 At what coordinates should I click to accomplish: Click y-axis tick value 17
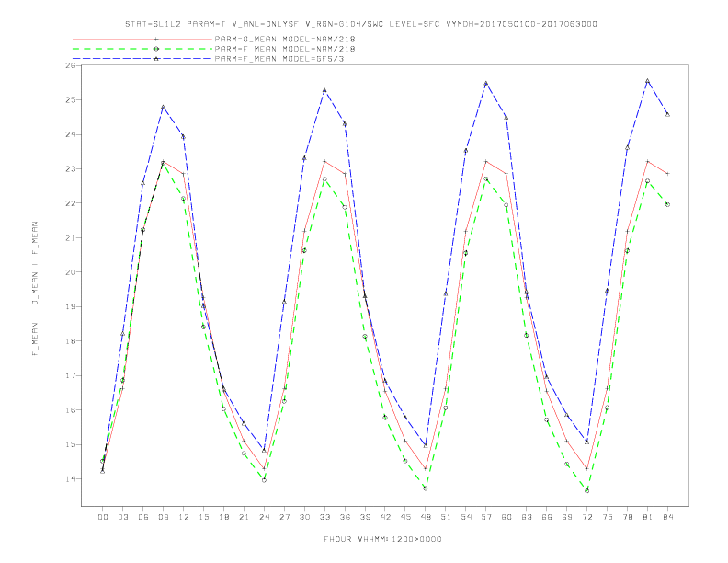pos(71,375)
